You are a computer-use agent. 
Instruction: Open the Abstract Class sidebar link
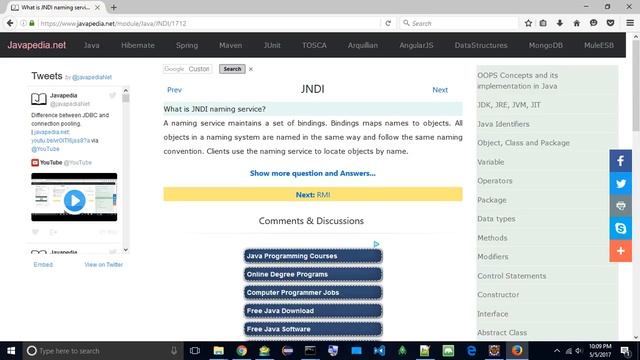[502, 333]
